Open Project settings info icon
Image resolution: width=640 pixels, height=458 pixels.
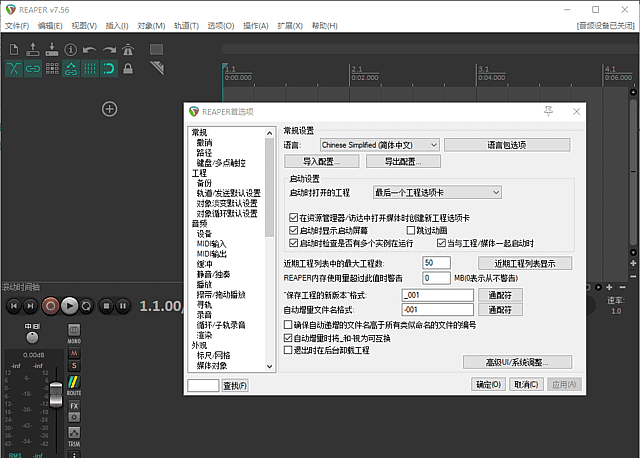click(x=71, y=49)
